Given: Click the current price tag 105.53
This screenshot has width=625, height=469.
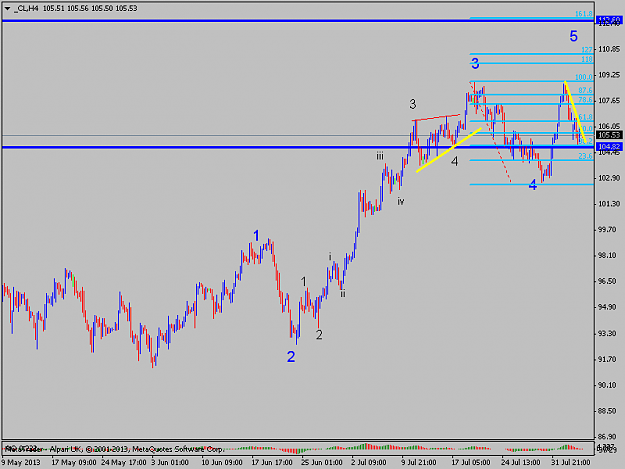Looking at the screenshot, I should pos(609,135).
